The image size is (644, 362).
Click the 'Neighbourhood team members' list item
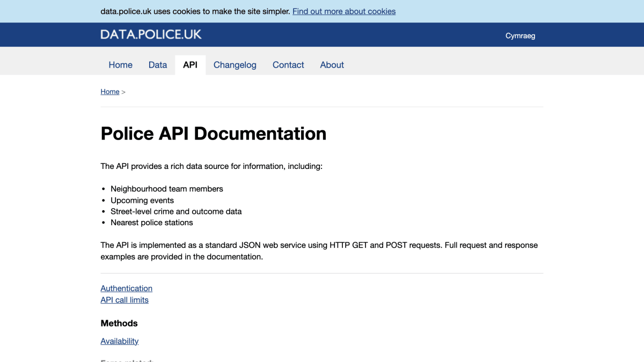(167, 189)
